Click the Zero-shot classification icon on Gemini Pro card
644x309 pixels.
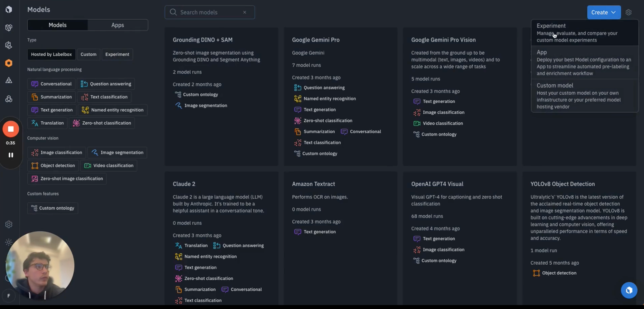click(298, 121)
